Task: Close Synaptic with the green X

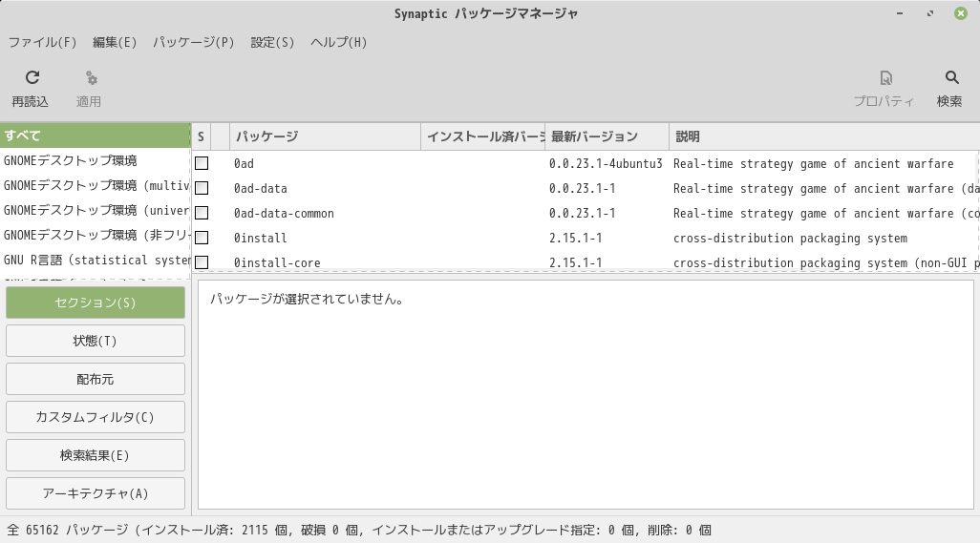Action: tap(961, 13)
